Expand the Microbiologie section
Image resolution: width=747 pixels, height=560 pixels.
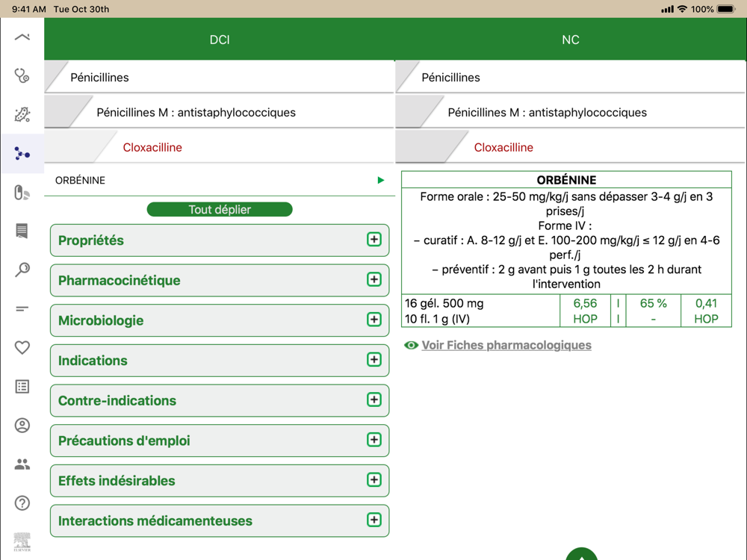(220, 320)
